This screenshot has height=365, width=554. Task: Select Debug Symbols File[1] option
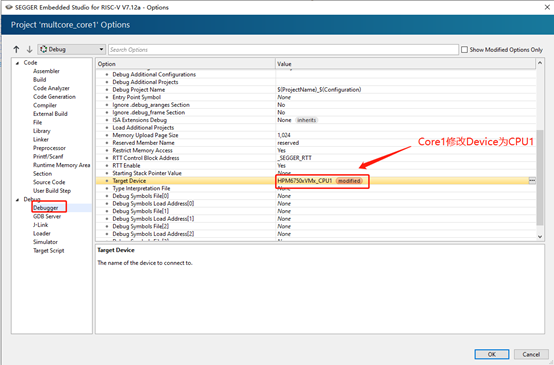[x=141, y=211]
